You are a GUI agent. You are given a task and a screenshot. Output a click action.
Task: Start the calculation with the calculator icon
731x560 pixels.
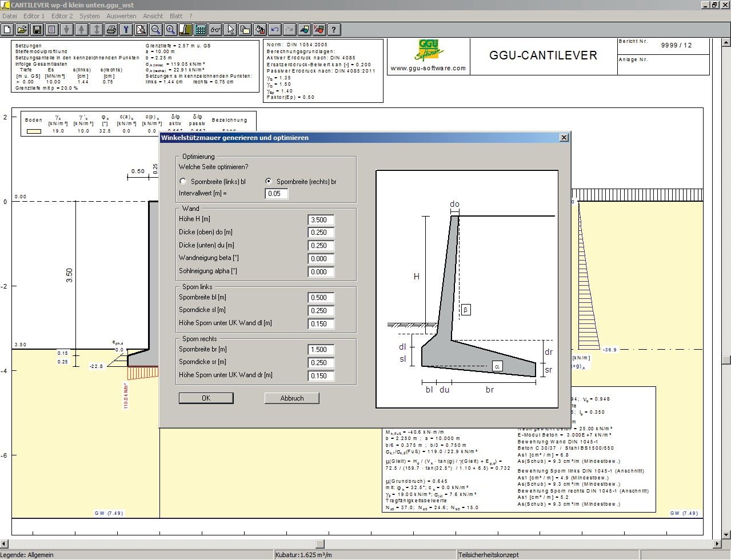click(201, 30)
